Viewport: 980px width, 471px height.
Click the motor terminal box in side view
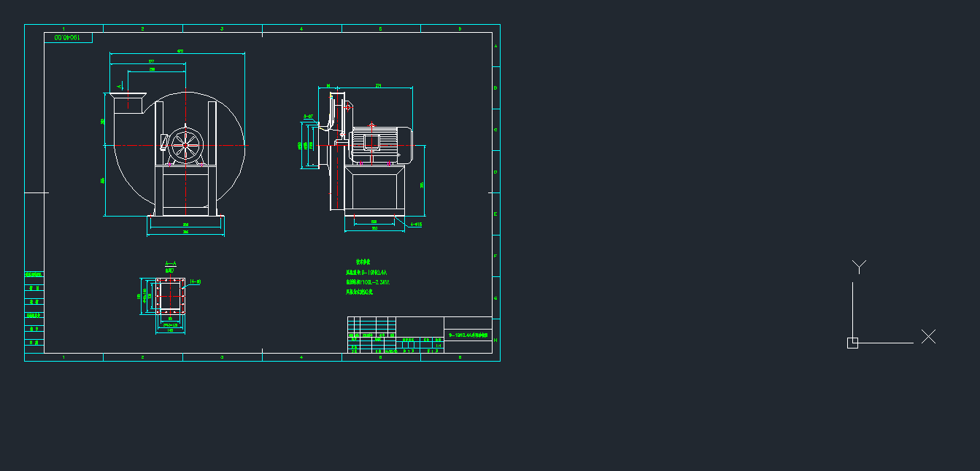(x=372, y=141)
